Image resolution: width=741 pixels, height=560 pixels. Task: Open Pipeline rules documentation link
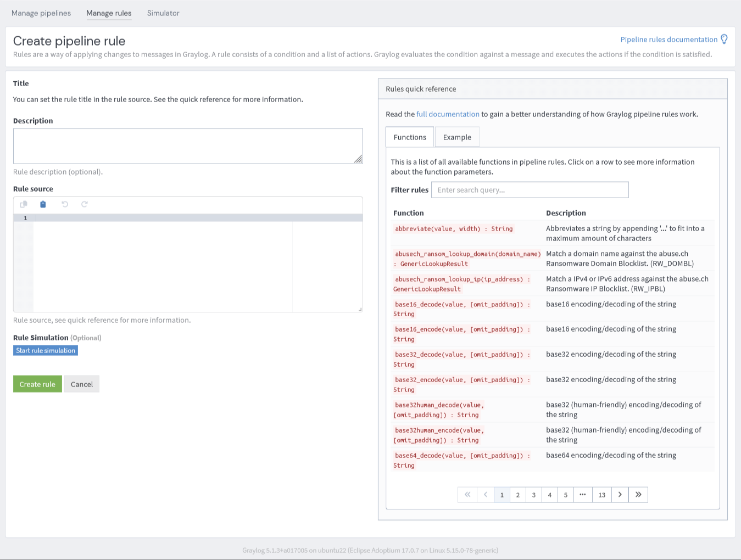pyautogui.click(x=668, y=40)
